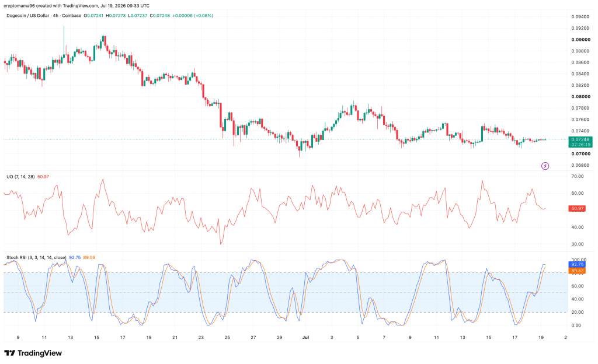Screen dimensions: 598x364
Task: Click the close value C0.07248 in the header
Action: (160, 16)
